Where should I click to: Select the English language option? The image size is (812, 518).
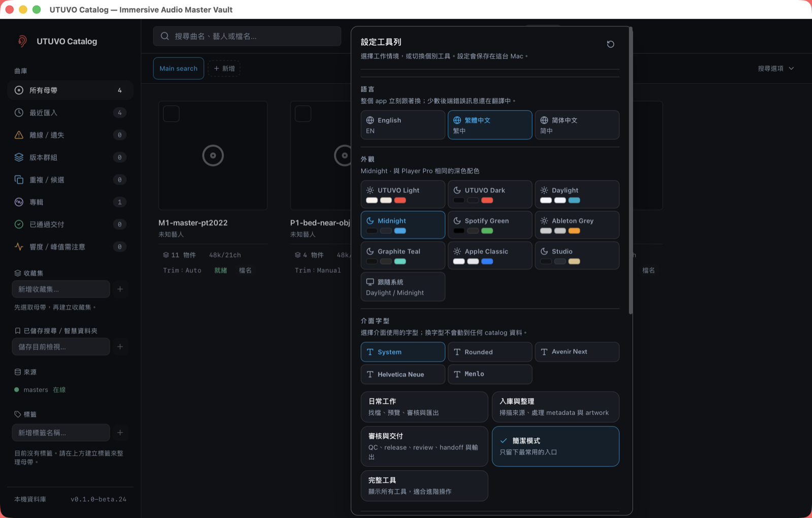(x=403, y=125)
